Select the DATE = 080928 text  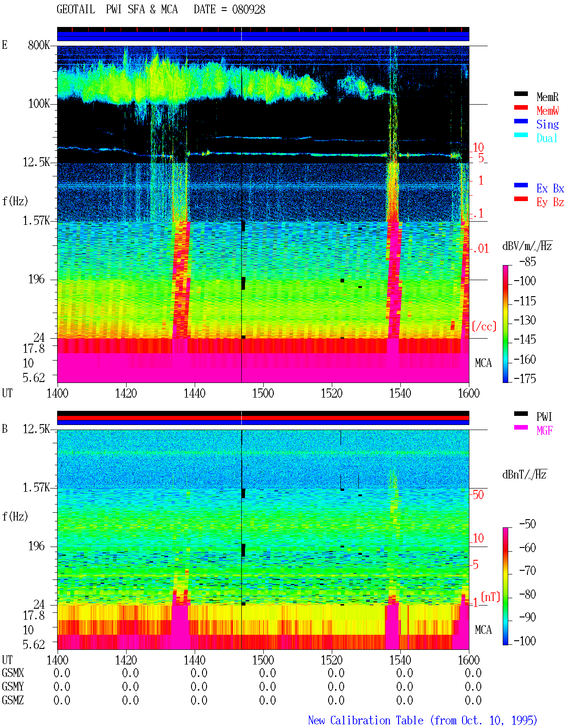229,10
